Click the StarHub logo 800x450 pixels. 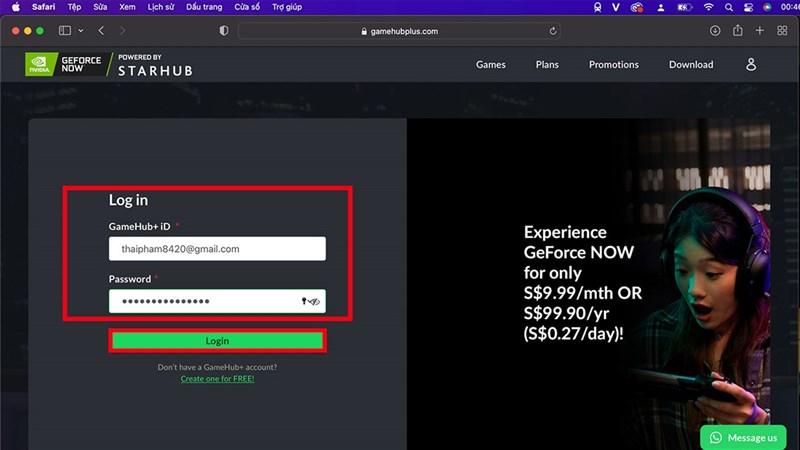155,65
